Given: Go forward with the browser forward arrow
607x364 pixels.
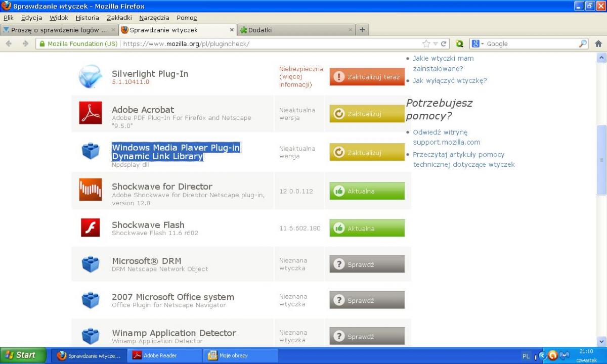Looking at the screenshot, I should tap(25, 44).
